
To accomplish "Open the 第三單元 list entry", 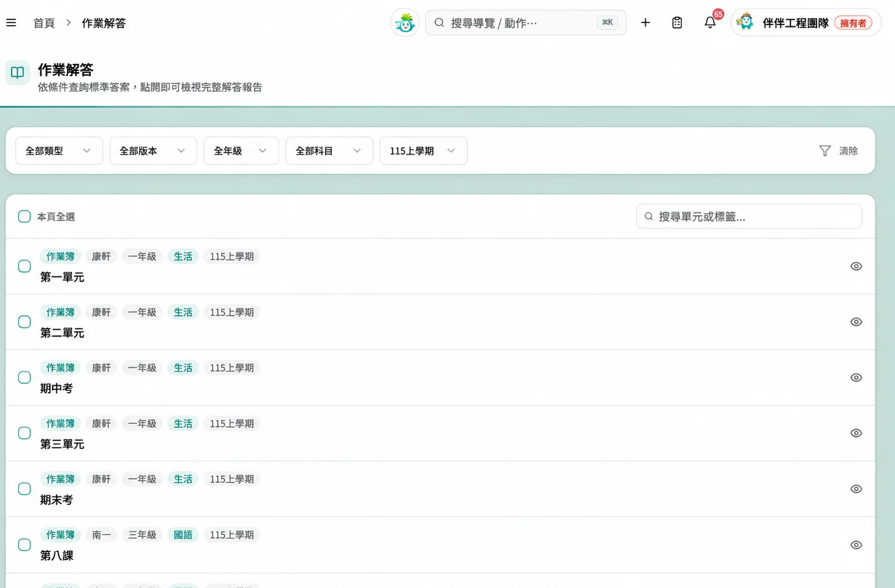I will 440,433.
